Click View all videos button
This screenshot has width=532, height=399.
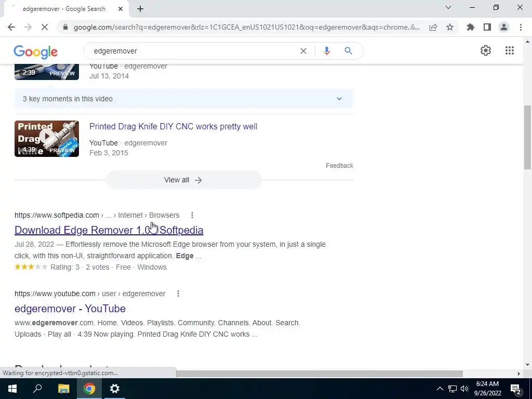click(183, 180)
